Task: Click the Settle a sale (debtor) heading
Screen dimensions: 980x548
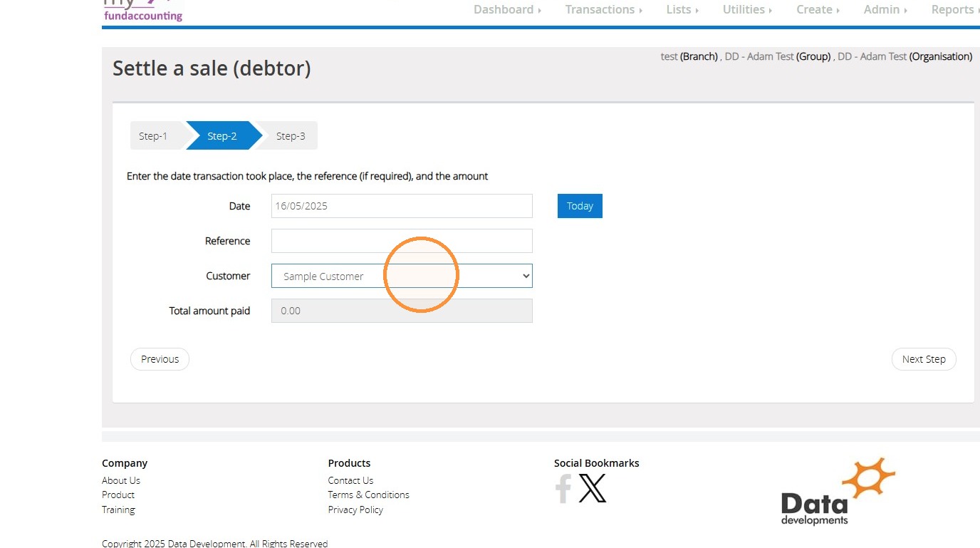Action: [x=212, y=68]
